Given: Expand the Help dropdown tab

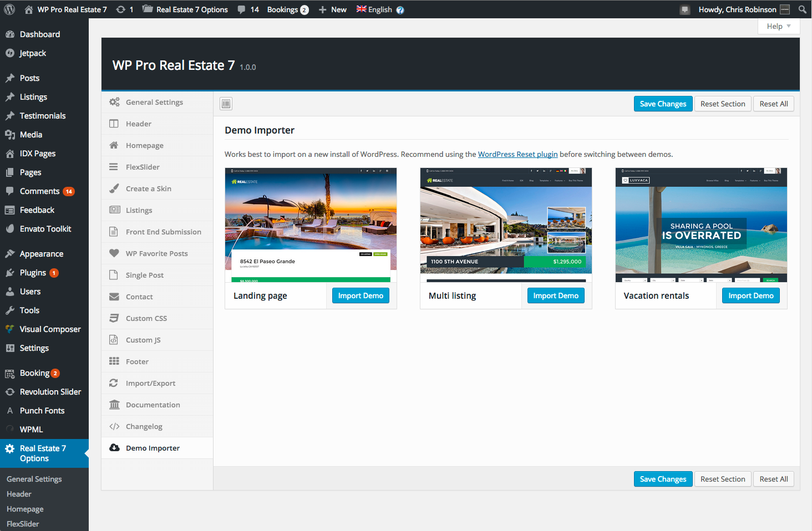Looking at the screenshot, I should 779,26.
